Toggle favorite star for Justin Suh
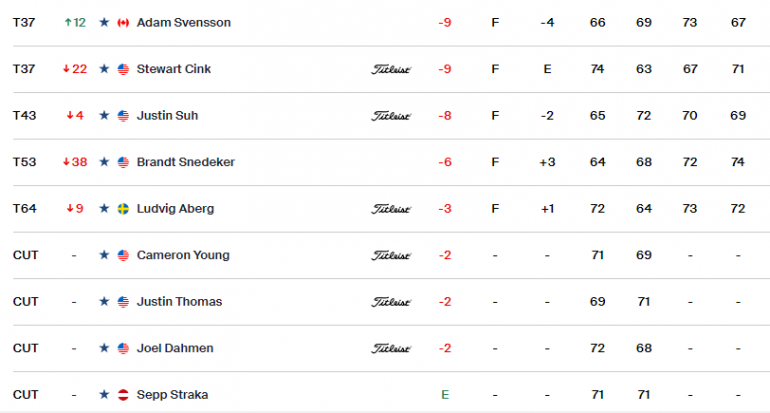 (x=104, y=115)
